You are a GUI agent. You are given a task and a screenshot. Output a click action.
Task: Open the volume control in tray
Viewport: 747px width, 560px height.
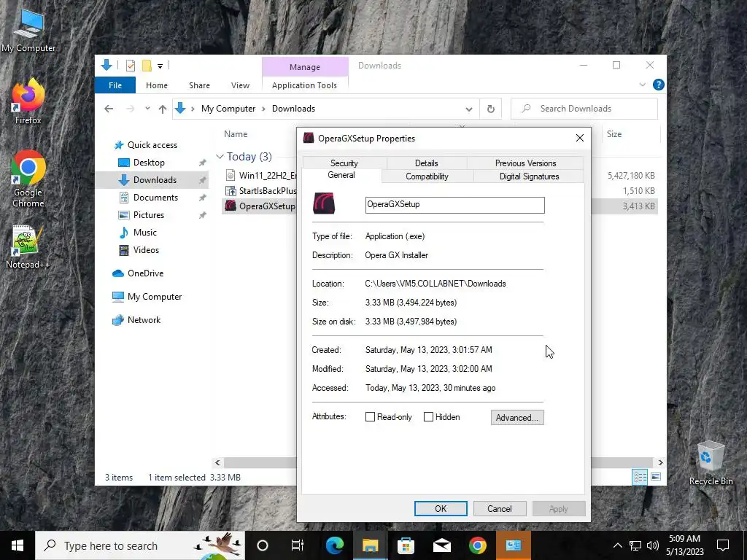tap(653, 545)
